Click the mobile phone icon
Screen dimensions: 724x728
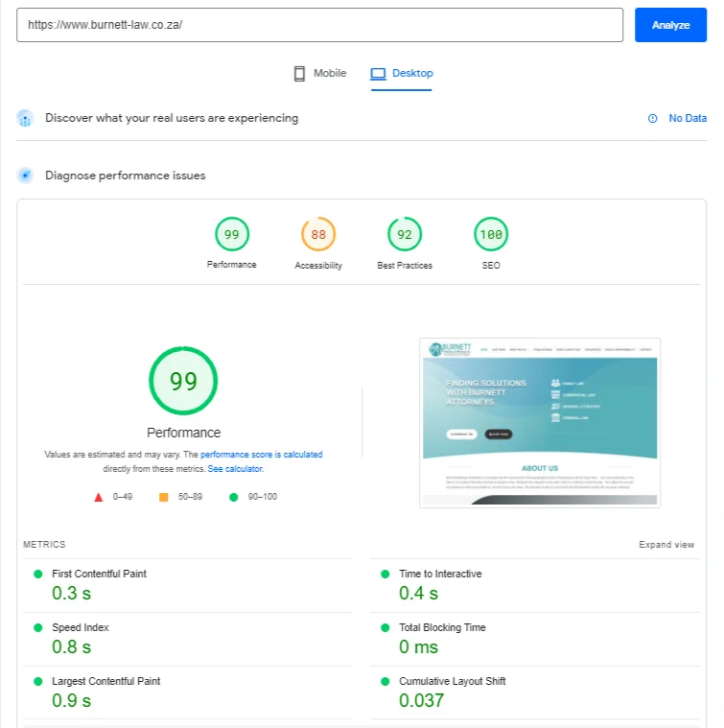(x=299, y=73)
